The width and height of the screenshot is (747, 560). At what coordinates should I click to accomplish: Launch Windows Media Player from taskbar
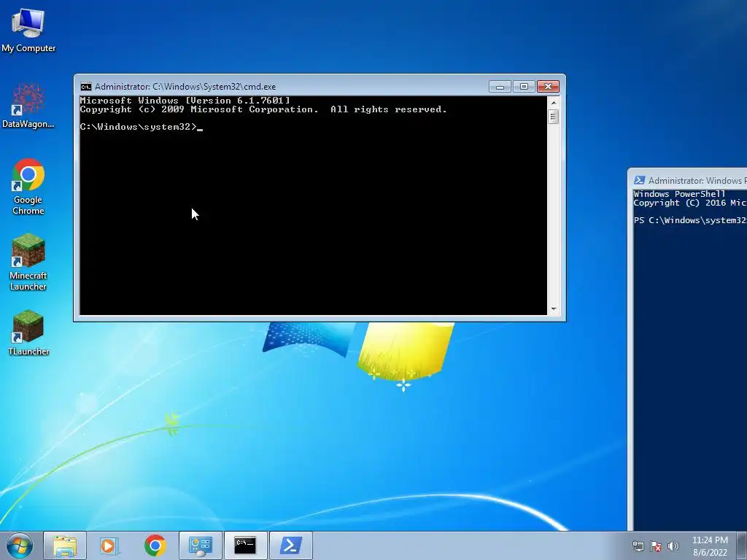[x=109, y=545]
